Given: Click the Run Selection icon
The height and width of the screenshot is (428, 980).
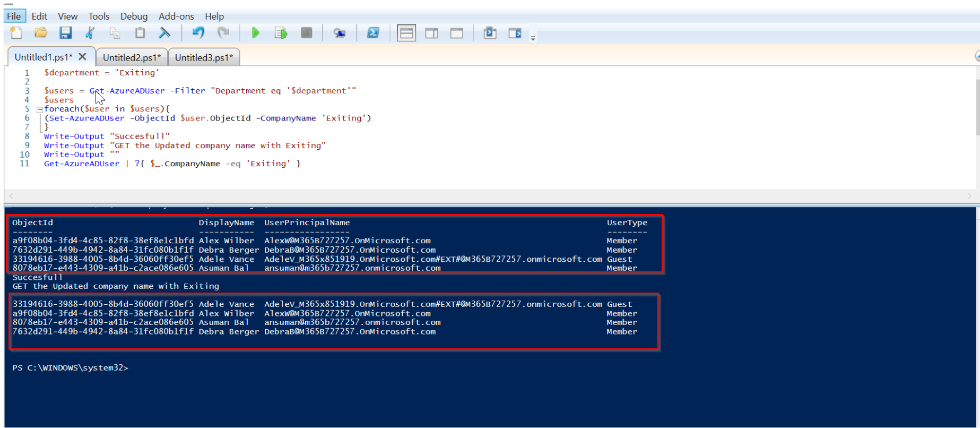Looking at the screenshot, I should [281, 33].
